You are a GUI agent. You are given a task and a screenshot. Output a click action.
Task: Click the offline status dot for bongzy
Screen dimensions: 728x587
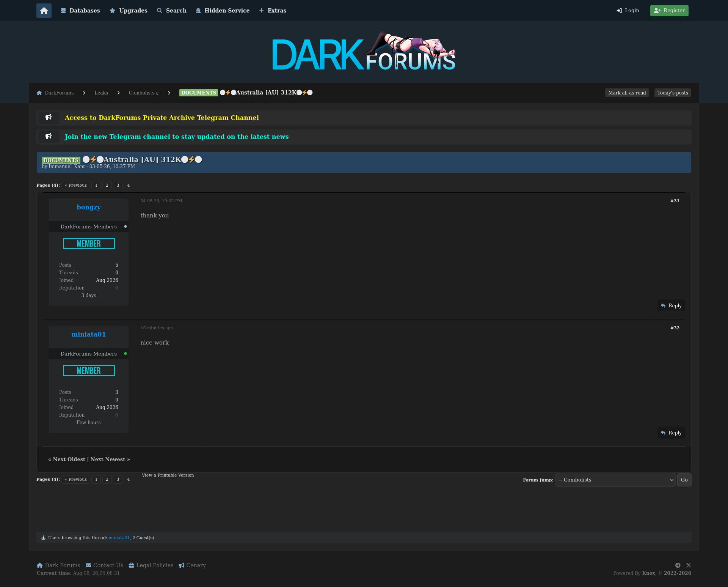(x=126, y=227)
